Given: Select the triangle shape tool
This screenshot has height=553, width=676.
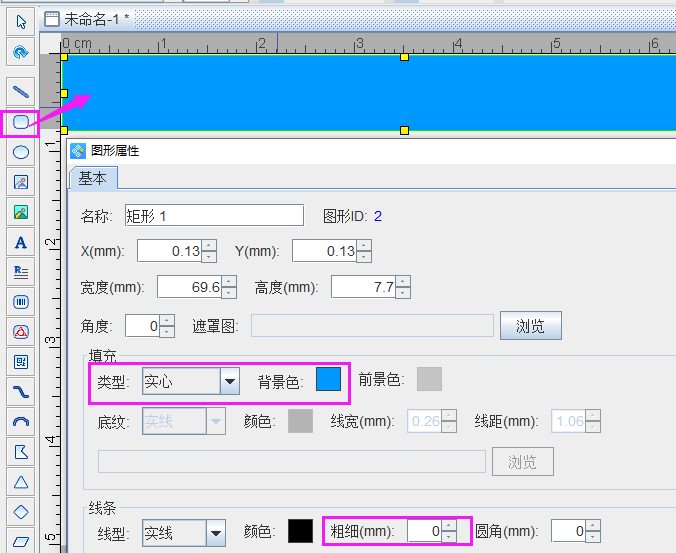Looking at the screenshot, I should point(20,482).
